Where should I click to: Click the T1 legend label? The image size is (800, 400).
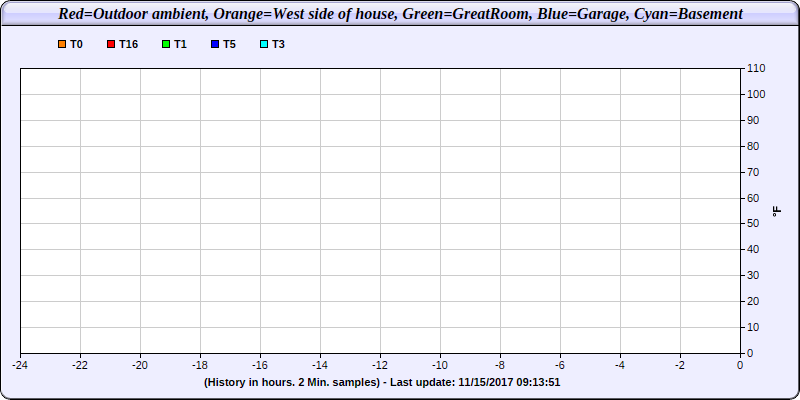(x=180, y=44)
